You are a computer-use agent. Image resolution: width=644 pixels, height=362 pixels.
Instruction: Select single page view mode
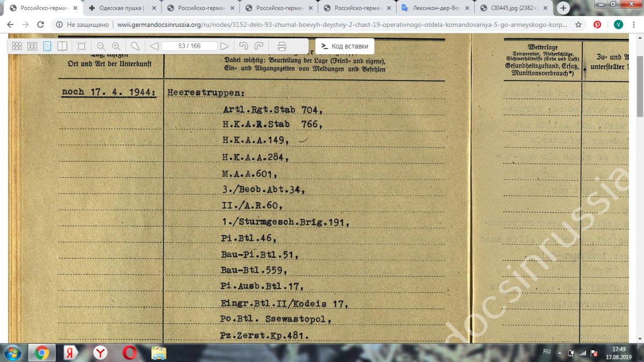[47, 46]
